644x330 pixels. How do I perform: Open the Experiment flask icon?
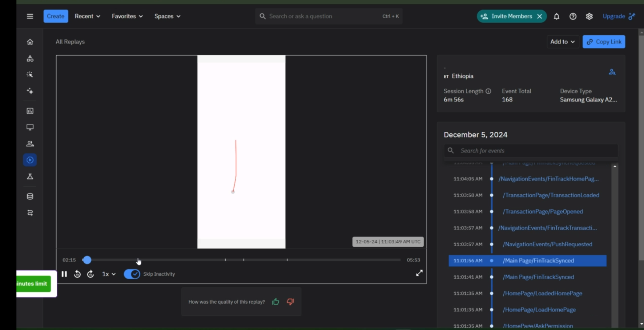(30, 176)
